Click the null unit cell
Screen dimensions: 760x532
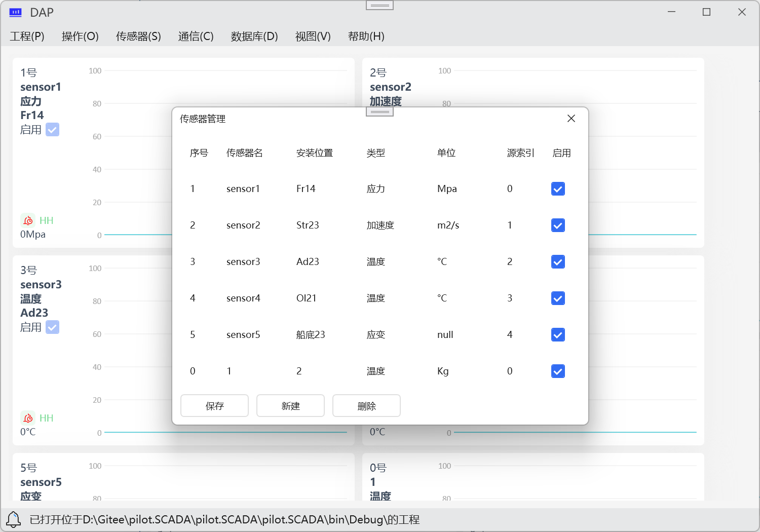445,335
